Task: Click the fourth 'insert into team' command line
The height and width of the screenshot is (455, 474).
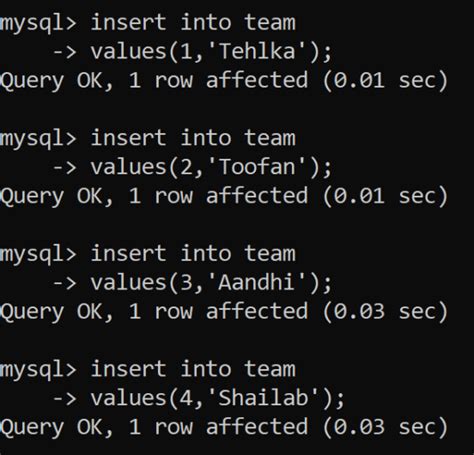Action: tap(148, 370)
